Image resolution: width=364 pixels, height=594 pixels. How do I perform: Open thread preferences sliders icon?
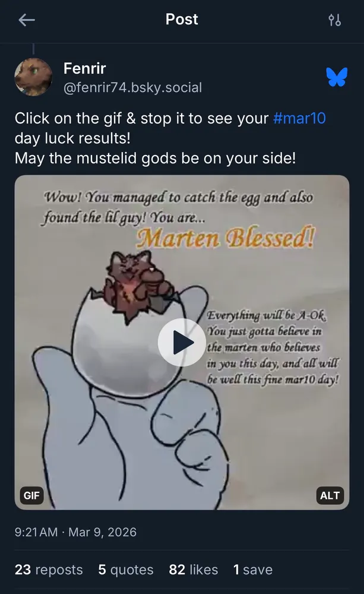point(334,20)
